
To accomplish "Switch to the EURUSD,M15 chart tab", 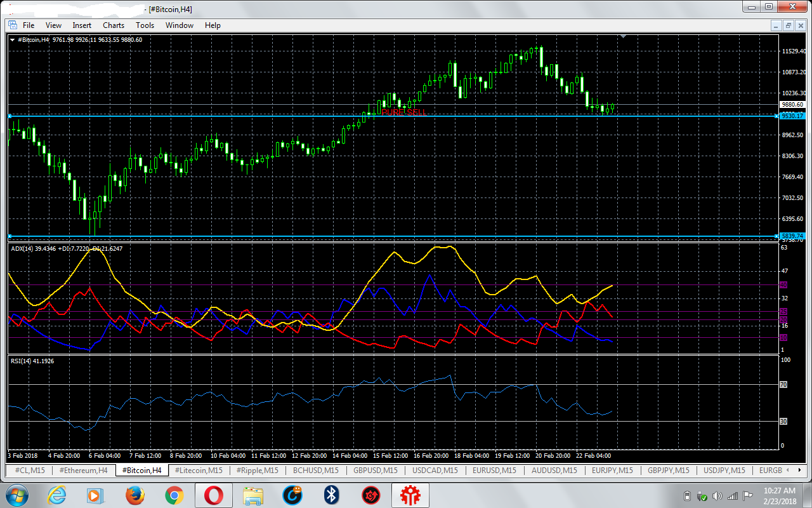I will 494,471.
